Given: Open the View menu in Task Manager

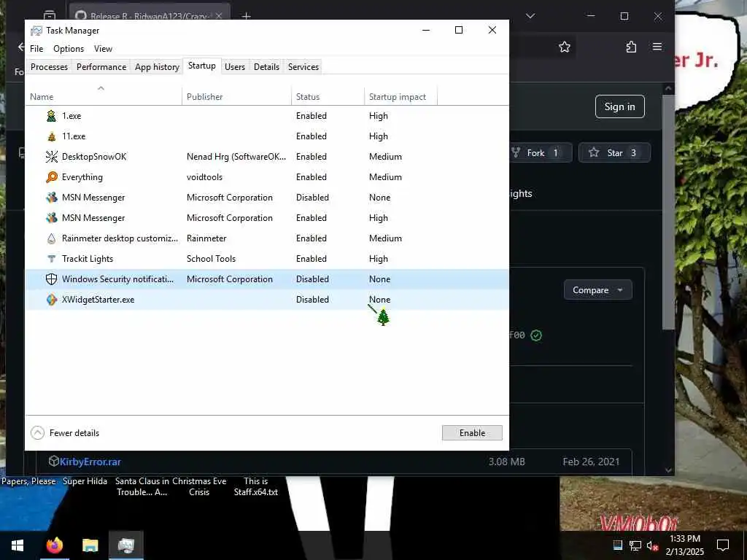Looking at the screenshot, I should point(103,49).
